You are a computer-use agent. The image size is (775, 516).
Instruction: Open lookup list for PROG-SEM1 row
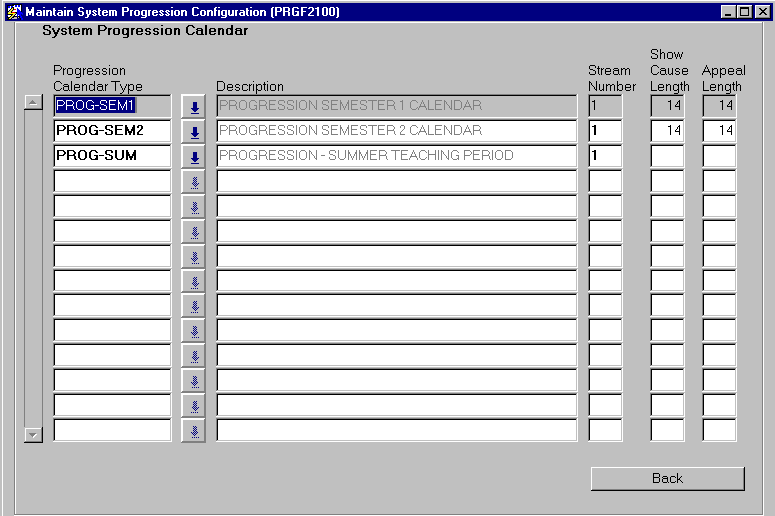pyautogui.click(x=194, y=106)
